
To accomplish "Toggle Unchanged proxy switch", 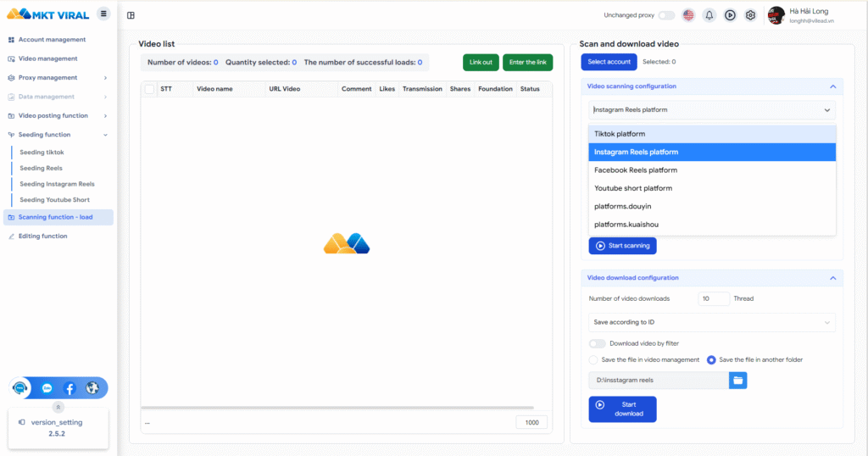I will tap(666, 15).
